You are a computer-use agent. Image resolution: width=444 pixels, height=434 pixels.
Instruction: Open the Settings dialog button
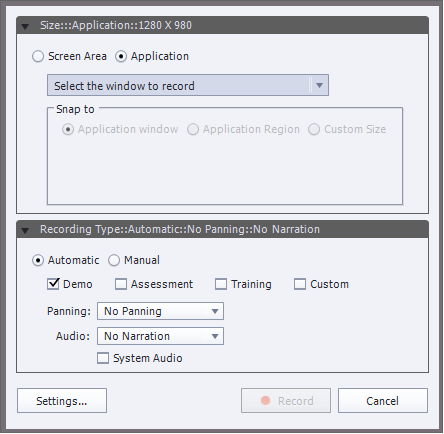pos(62,401)
